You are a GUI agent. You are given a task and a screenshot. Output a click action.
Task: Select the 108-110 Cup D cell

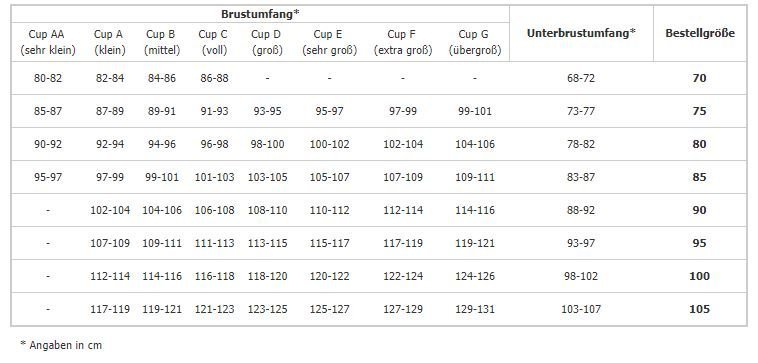[267, 210]
